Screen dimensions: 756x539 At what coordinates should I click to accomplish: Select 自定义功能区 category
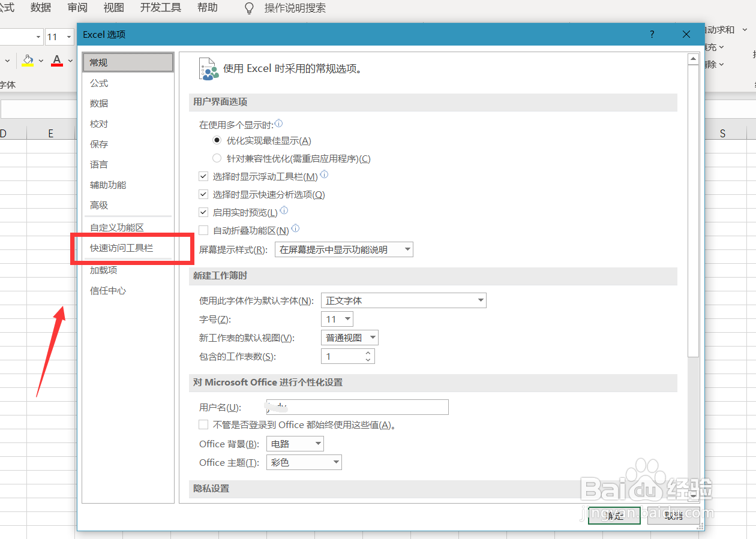(x=128, y=227)
